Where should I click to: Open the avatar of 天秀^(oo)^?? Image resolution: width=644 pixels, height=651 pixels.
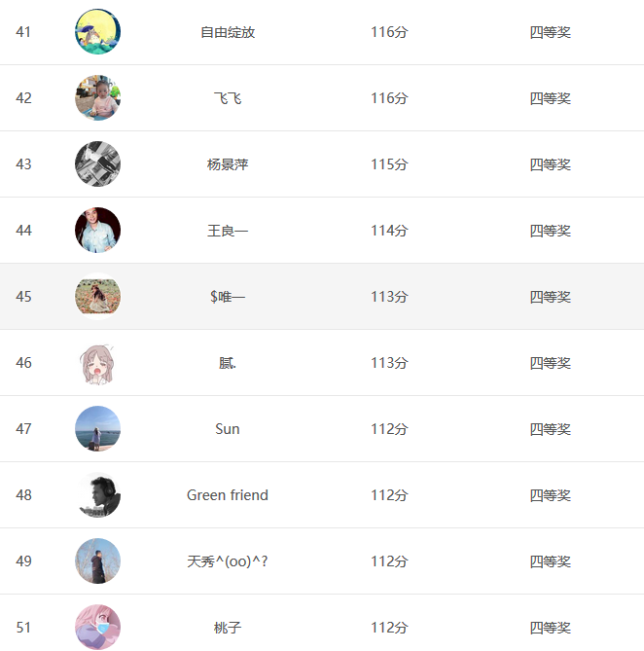click(97, 561)
